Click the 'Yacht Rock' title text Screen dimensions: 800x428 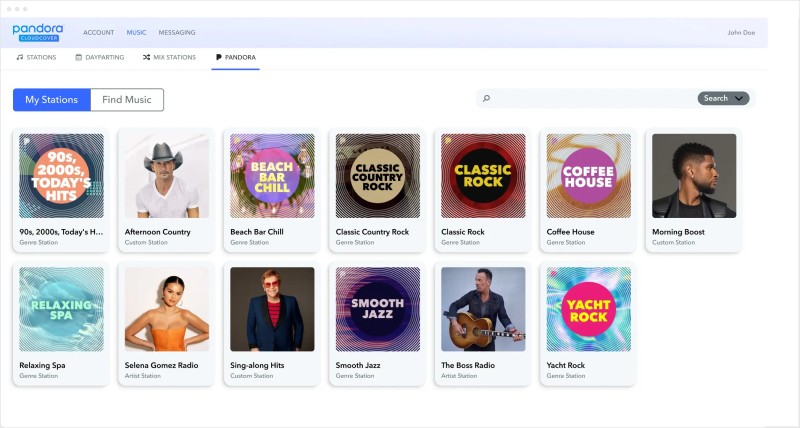pos(566,365)
